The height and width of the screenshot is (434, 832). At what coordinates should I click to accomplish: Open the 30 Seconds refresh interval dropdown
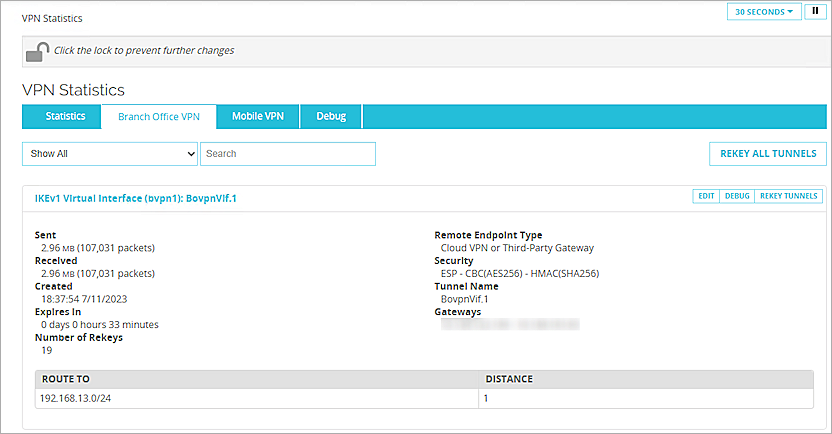[763, 12]
